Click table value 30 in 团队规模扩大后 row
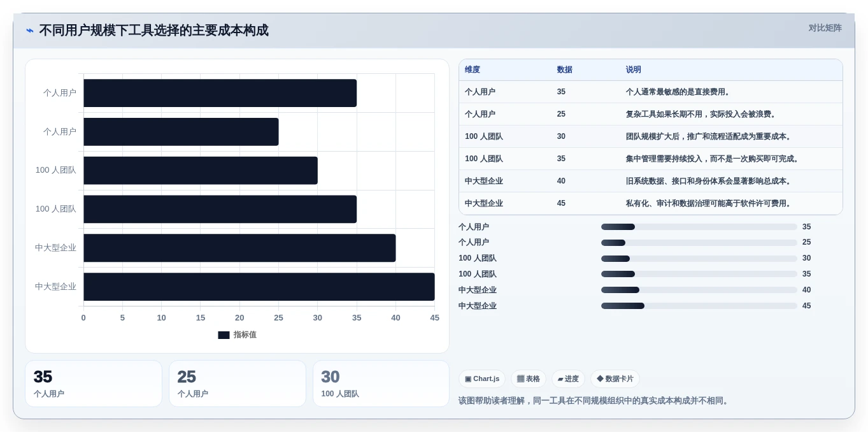 click(561, 136)
